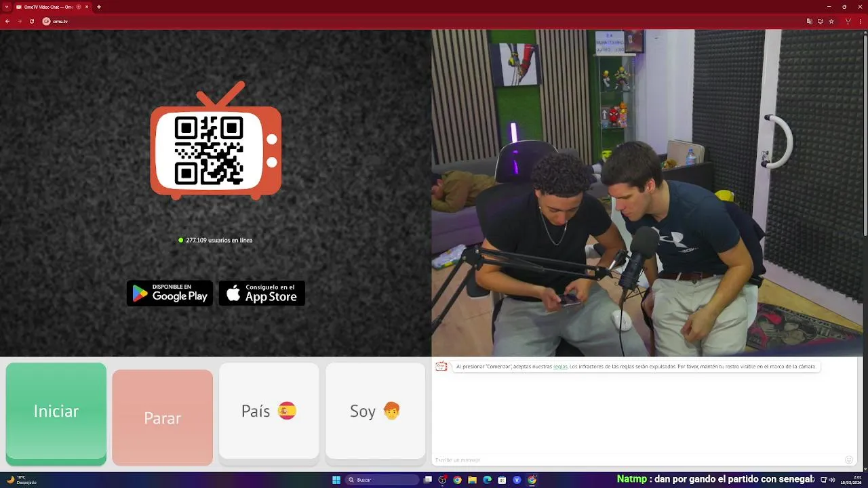Viewport: 868px width, 488px height.
Task: Open the weather widget on the taskbar
Action: pos(22,480)
